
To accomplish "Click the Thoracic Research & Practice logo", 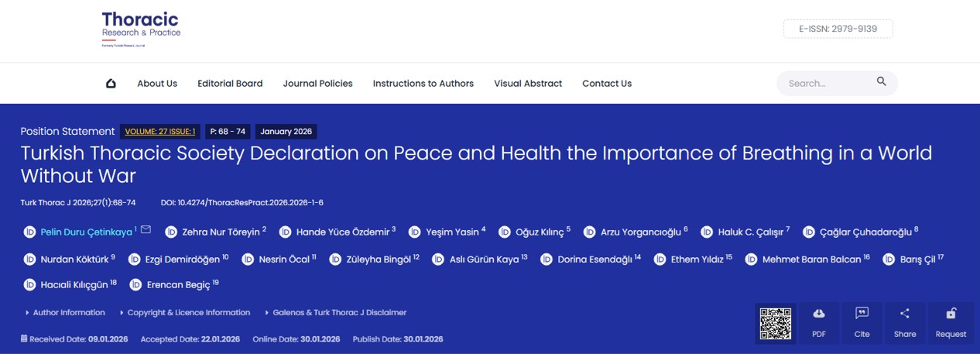I will click(x=141, y=29).
